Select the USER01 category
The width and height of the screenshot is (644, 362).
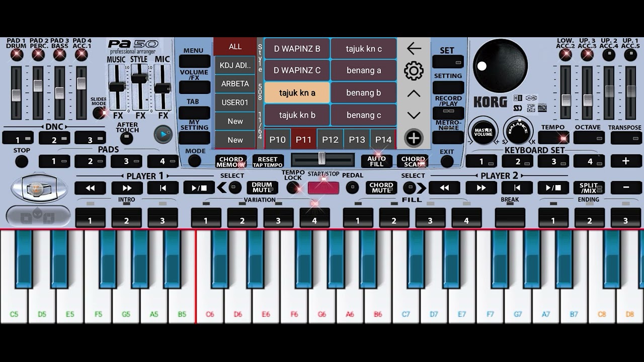point(235,103)
